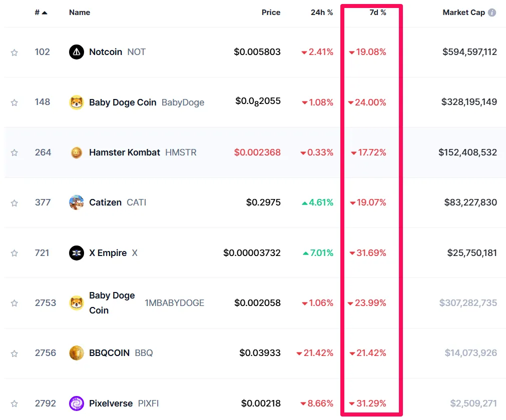
Task: Sort the table by the Price column
Action: click(x=271, y=12)
